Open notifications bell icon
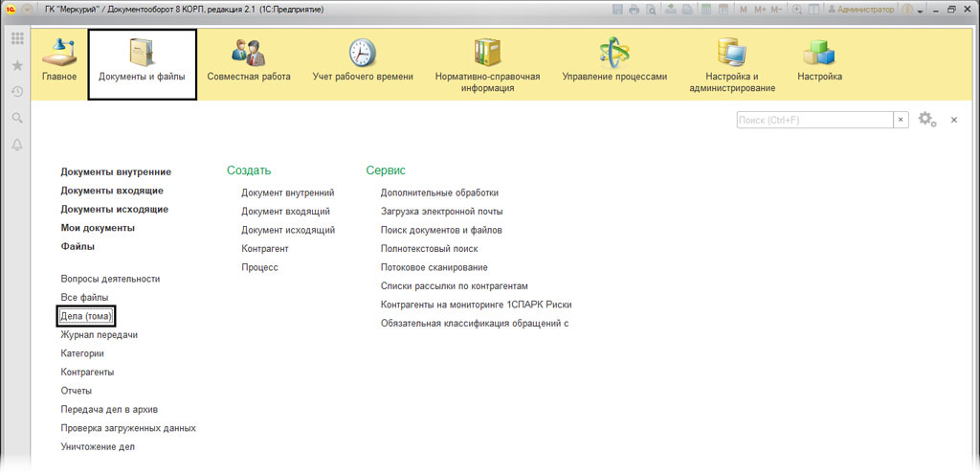This screenshot has height=475, width=980. (17, 145)
